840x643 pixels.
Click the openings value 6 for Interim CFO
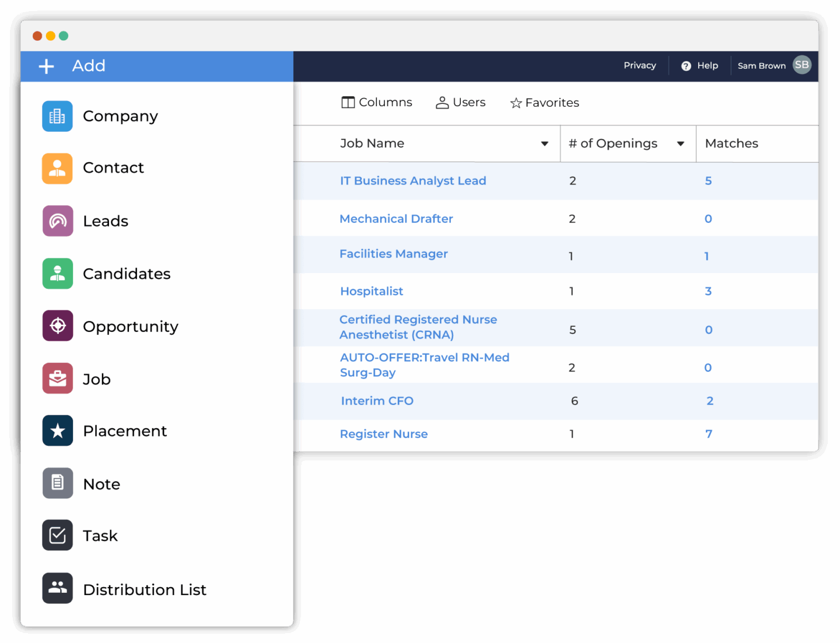(x=575, y=401)
